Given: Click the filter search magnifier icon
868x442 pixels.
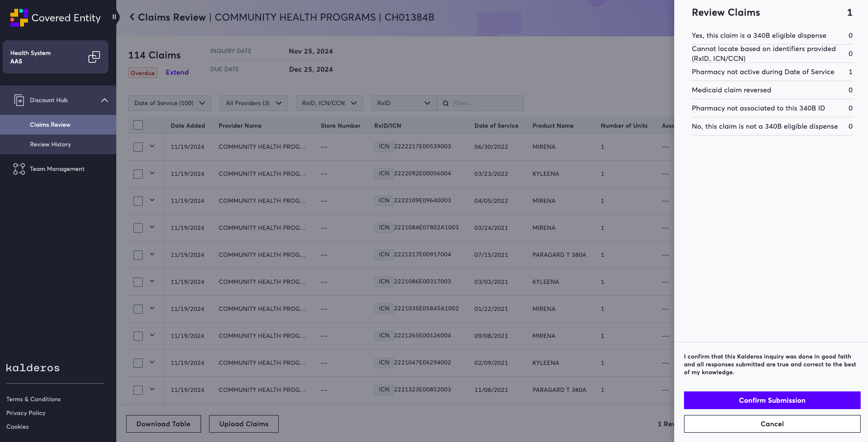Looking at the screenshot, I should coord(446,103).
